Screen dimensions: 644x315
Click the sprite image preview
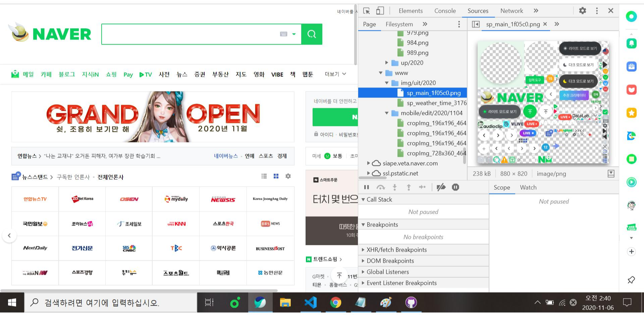(543, 102)
